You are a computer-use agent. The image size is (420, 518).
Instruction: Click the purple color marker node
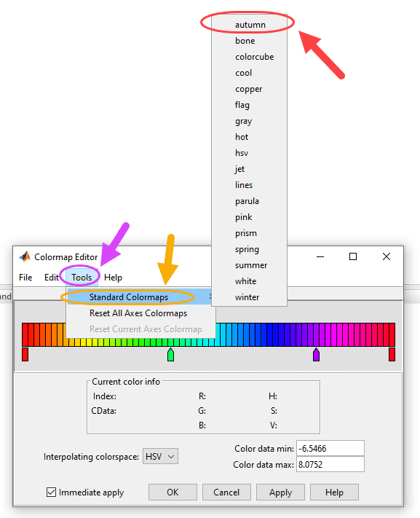(x=316, y=355)
